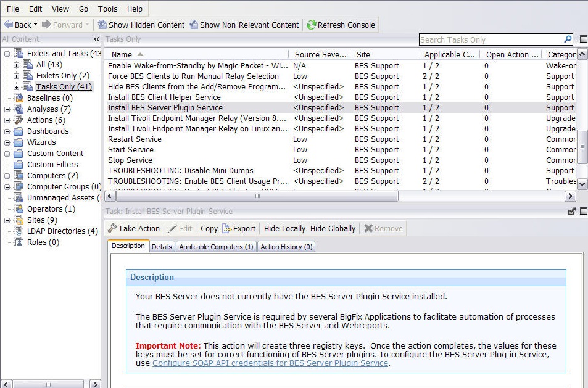Screen dimensions: 588x388
Task: Click the Back navigation arrow icon
Action: 10,25
